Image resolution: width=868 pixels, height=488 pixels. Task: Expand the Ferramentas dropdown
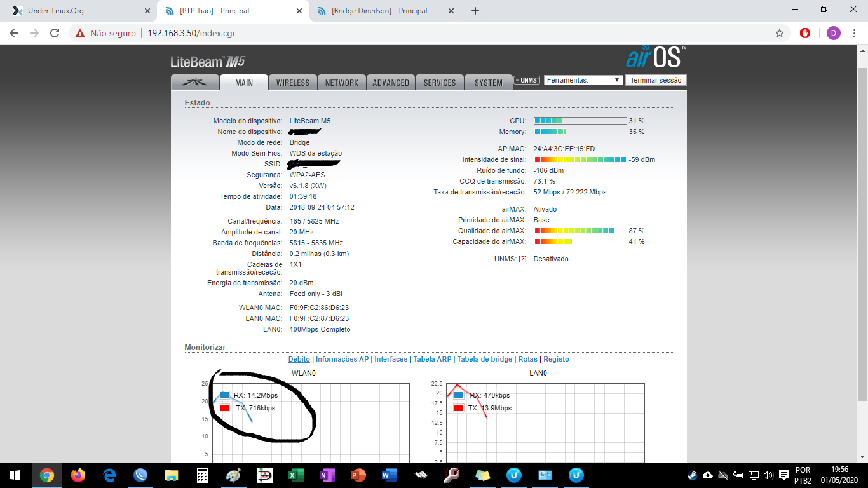point(583,80)
